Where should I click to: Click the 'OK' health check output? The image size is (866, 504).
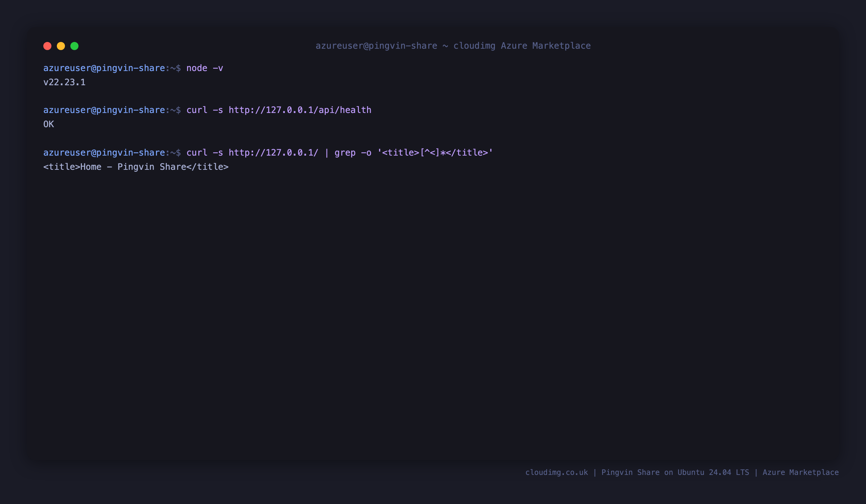click(x=48, y=124)
